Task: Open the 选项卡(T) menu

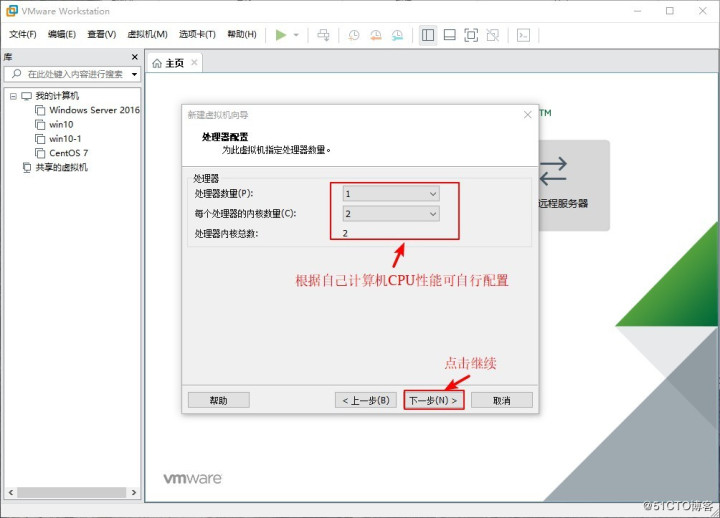Action: tap(197, 34)
